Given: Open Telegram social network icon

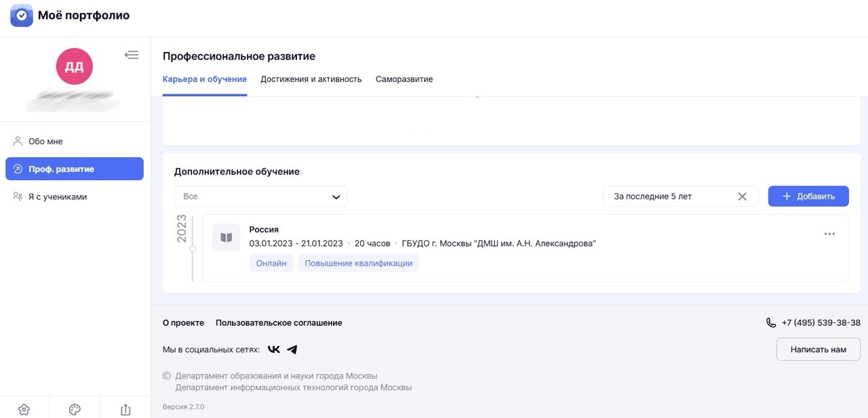Looking at the screenshot, I should [x=292, y=350].
